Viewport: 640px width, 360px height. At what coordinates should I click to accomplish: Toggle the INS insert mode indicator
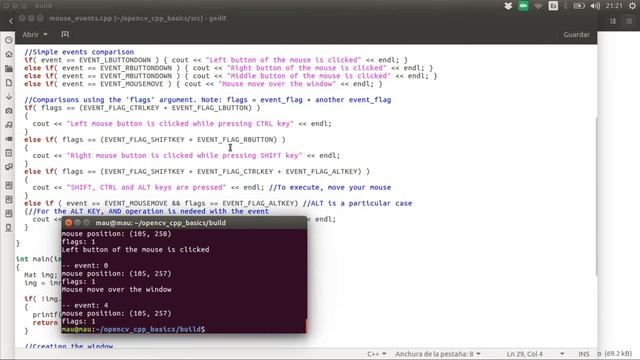tap(584, 354)
